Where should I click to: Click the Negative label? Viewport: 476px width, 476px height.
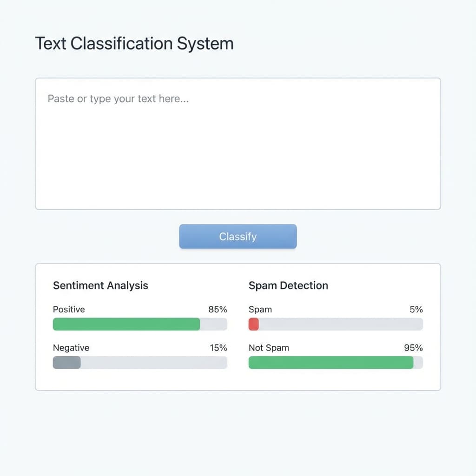pyautogui.click(x=71, y=348)
